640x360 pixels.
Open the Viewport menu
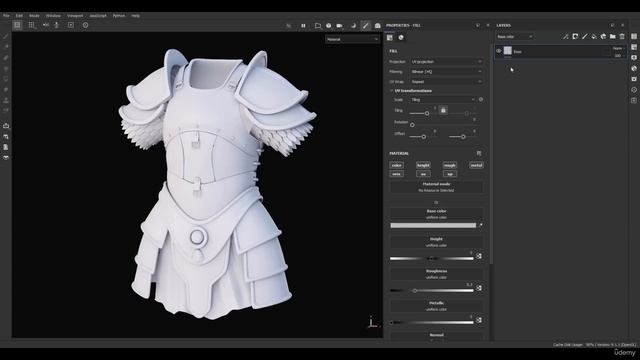coord(75,16)
